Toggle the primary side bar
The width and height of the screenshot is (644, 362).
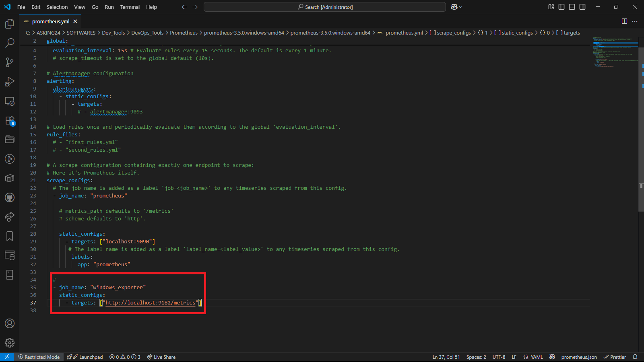[561, 7]
